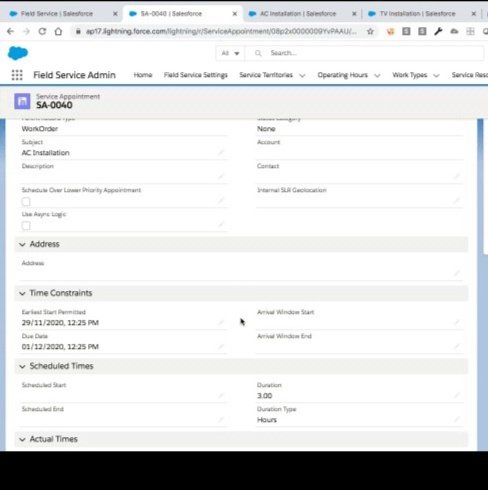Edit the Duration pencil icon
Image resolution: width=488 pixels, height=490 pixels.
pos(457,396)
